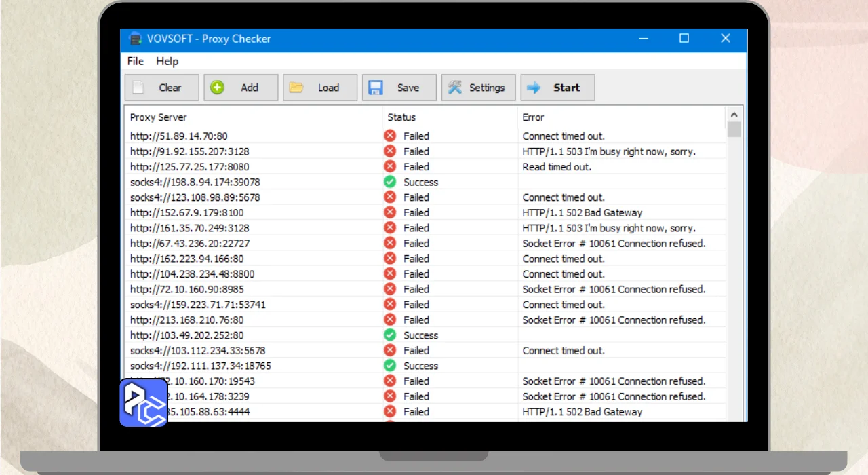This screenshot has width=868, height=475.
Task: Click the Clear toolbar button
Action: point(161,88)
